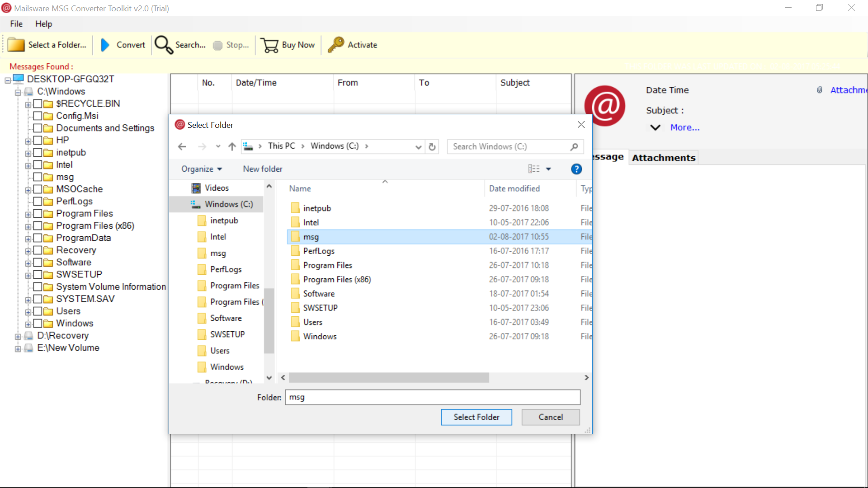The image size is (868, 488).
Task: Open the Help menu
Action: point(43,24)
